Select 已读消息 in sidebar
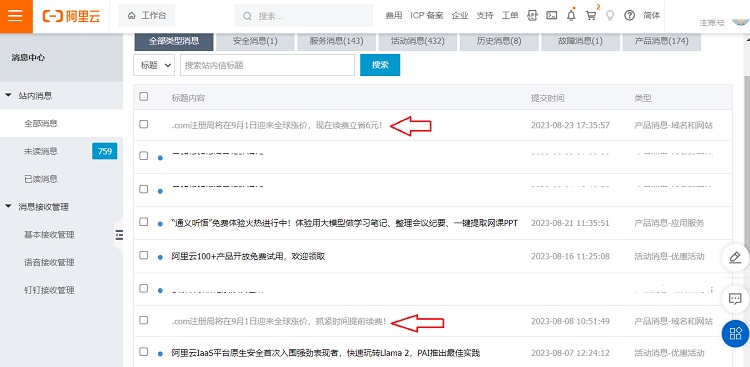Image resolution: width=750 pixels, height=367 pixels. click(41, 179)
